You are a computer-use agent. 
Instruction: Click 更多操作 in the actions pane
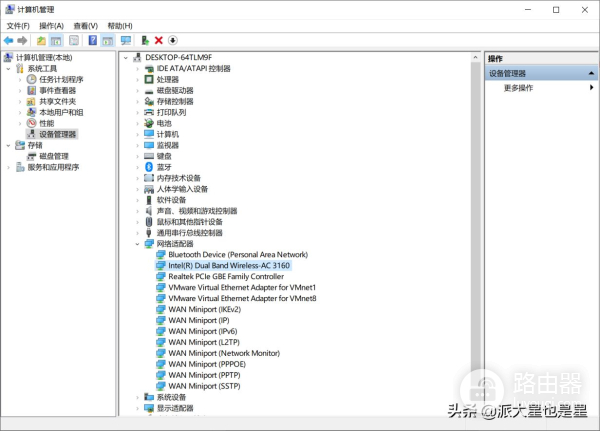click(518, 88)
